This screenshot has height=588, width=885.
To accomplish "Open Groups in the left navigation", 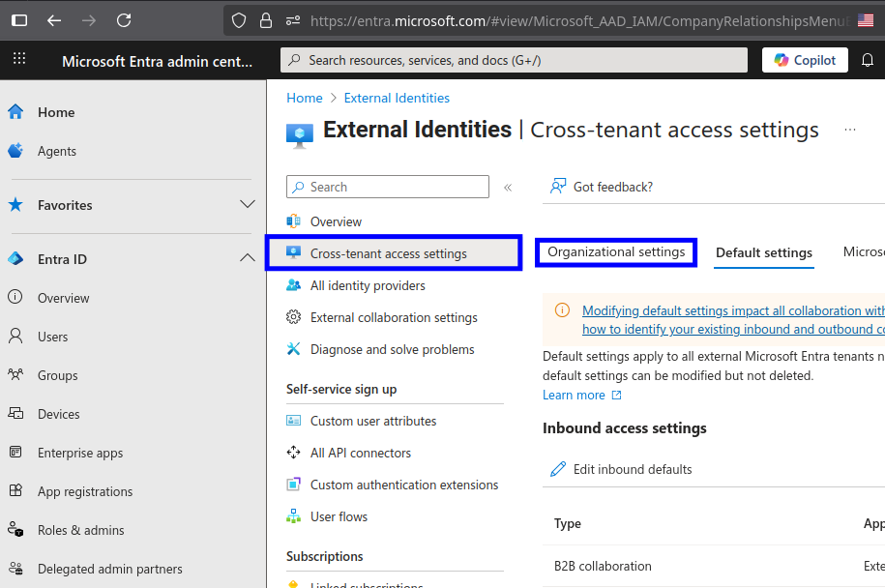I will (x=58, y=375).
